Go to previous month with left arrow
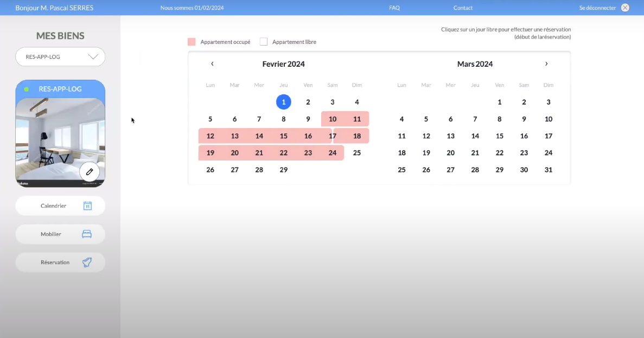The height and width of the screenshot is (338, 644). tap(212, 64)
